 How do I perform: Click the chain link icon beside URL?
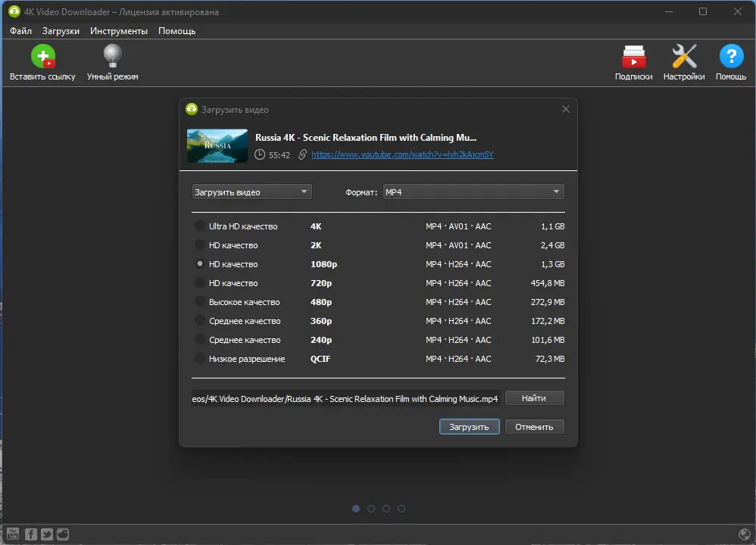(x=302, y=154)
